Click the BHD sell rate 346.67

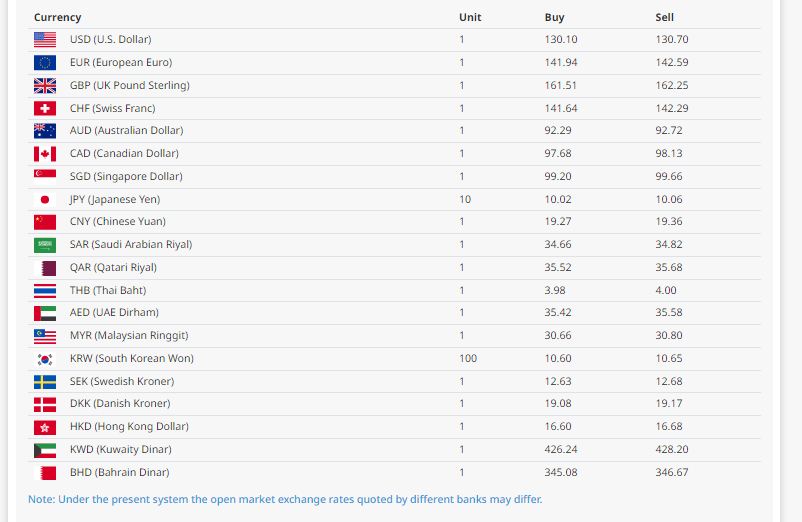(x=671, y=472)
